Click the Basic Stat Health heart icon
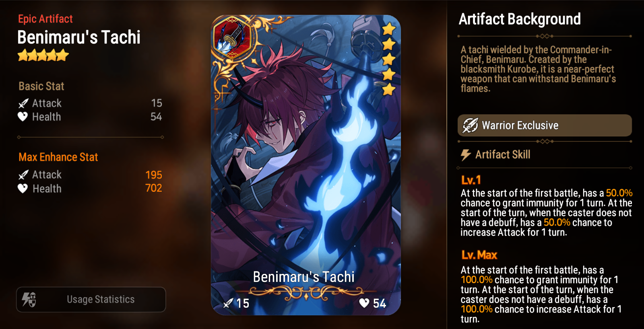This screenshot has height=329, width=644. pyautogui.click(x=23, y=117)
